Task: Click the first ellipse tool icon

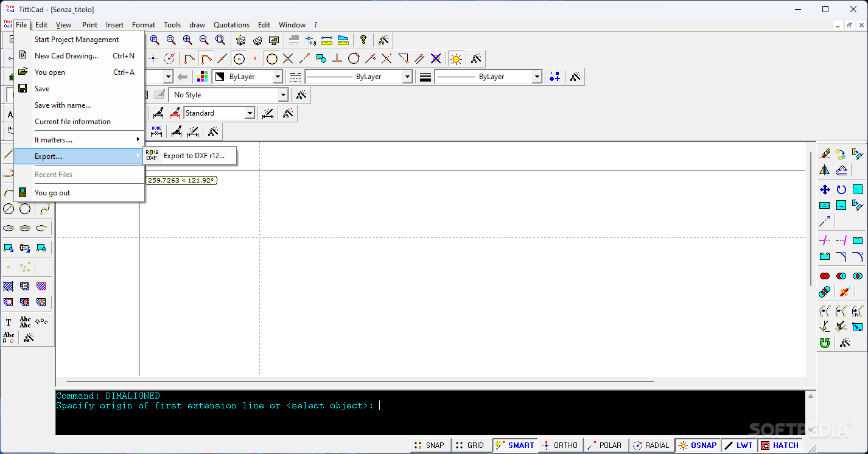Action: tap(9, 228)
